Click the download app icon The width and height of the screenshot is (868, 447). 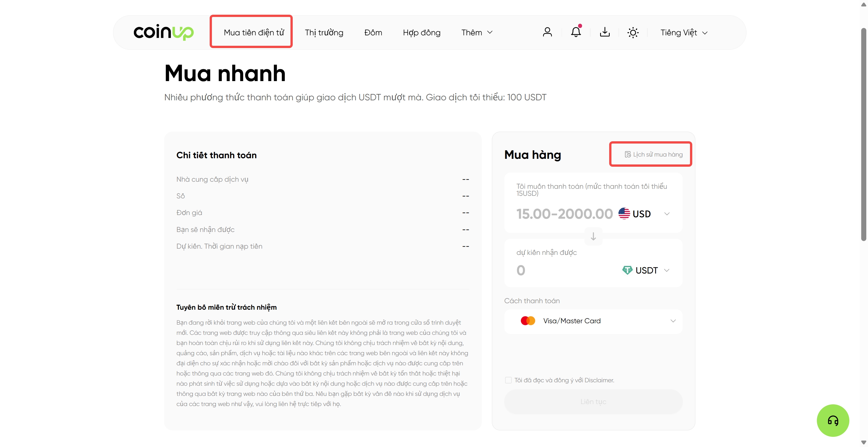pyautogui.click(x=605, y=32)
